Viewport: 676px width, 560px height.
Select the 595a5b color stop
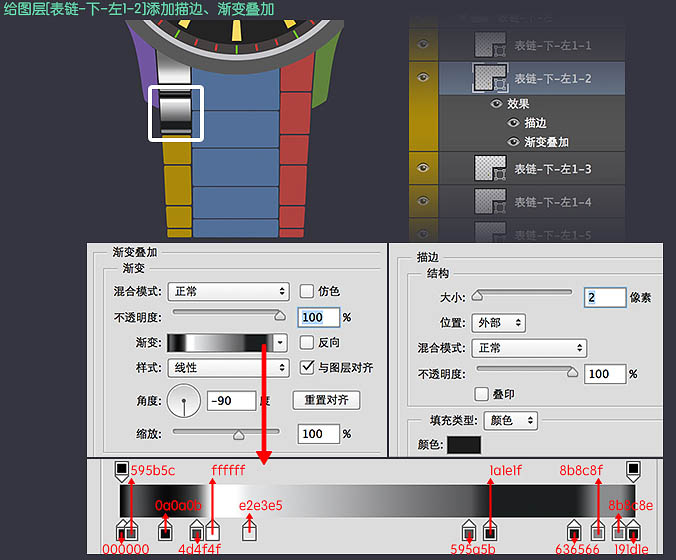pos(469,531)
